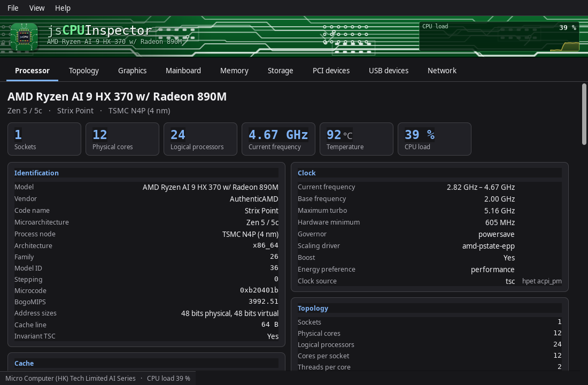Click the Cache section heading
588x385 pixels.
tap(24, 363)
